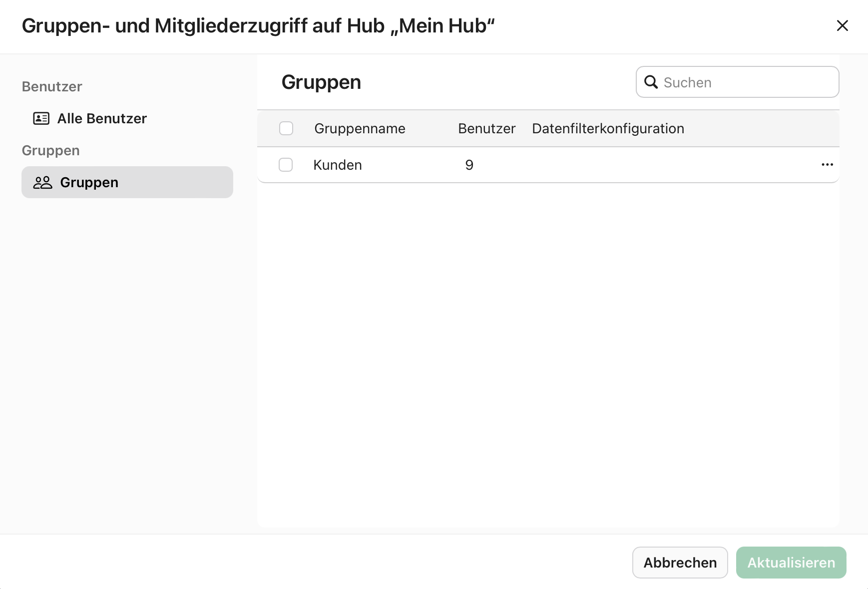Switch to the Alle Benutzer view
The image size is (868, 589).
pyautogui.click(x=102, y=118)
